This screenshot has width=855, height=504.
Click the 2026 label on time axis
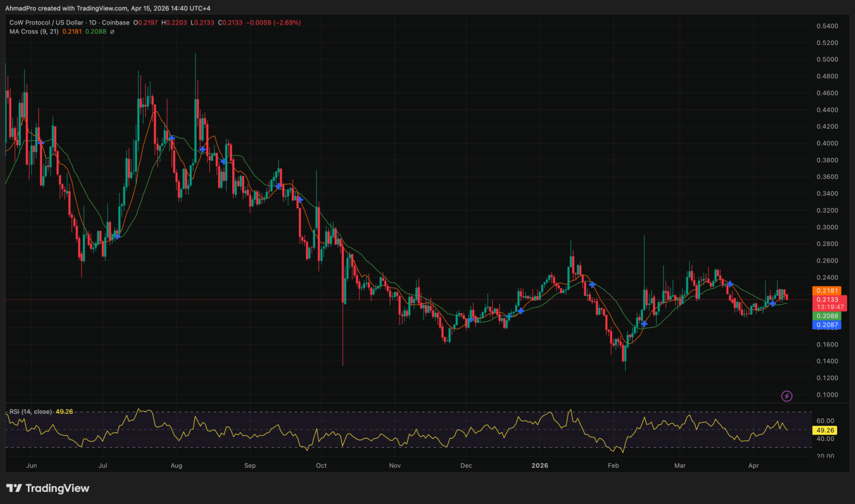(x=539, y=466)
